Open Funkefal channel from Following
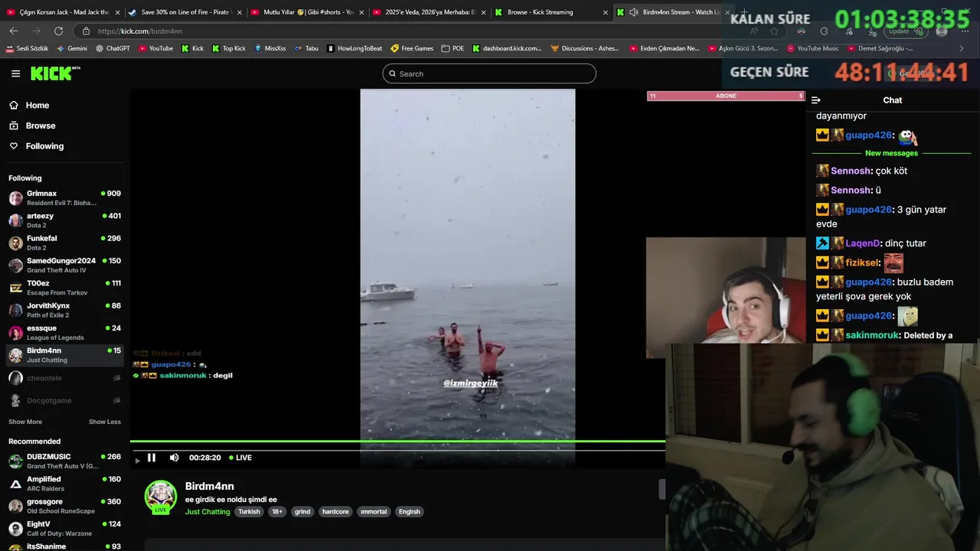The height and width of the screenshot is (551, 980). tap(64, 243)
